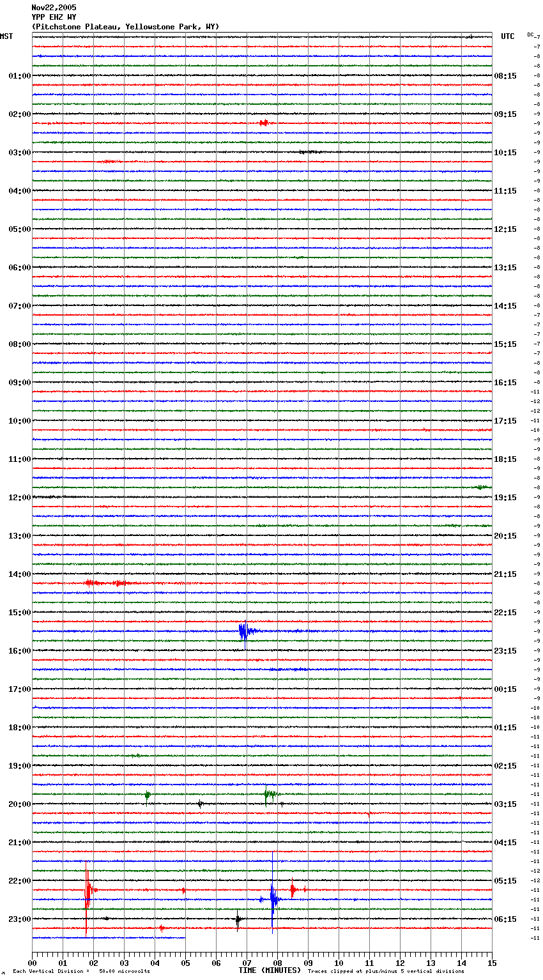The width and height of the screenshot is (543, 980).
Task: Click the Each Vertical Division 50.00 microvolts note
Action: tap(81, 971)
